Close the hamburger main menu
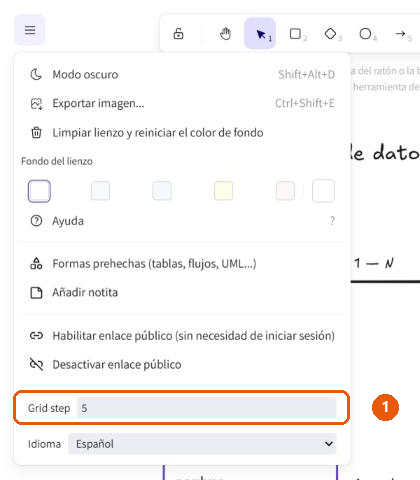420x480 pixels. click(30, 30)
